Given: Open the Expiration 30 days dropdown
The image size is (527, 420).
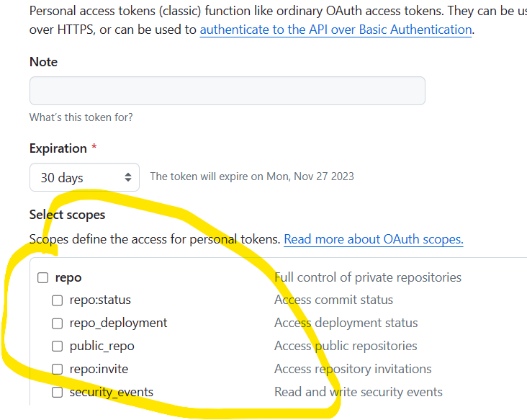Looking at the screenshot, I should pyautogui.click(x=85, y=177).
